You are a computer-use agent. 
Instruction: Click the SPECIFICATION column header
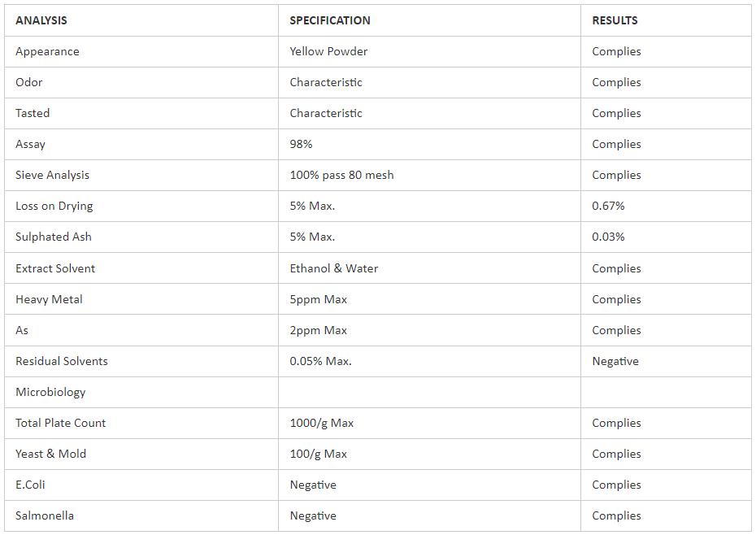click(330, 20)
